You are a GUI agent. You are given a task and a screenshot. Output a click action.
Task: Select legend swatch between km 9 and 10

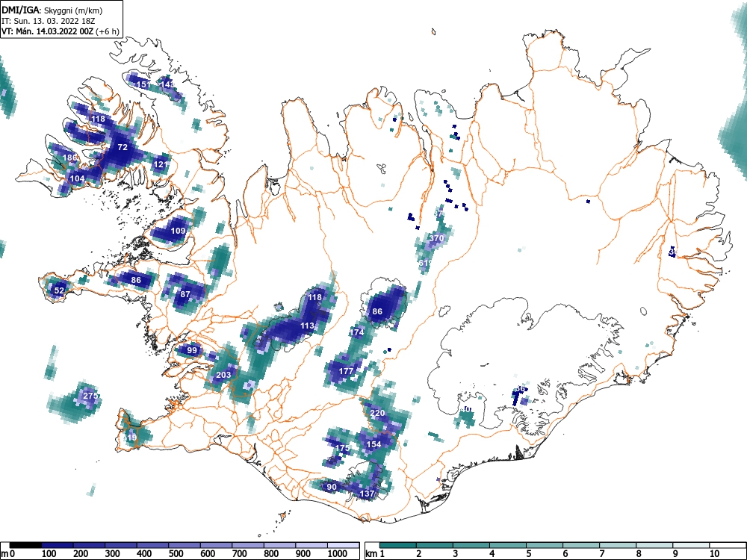(691, 545)
